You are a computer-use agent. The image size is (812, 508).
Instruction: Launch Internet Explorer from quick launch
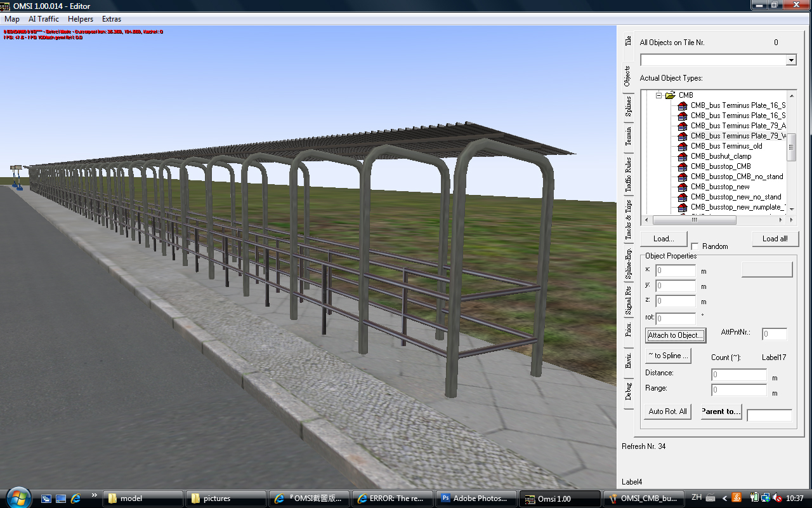pyautogui.click(x=75, y=498)
